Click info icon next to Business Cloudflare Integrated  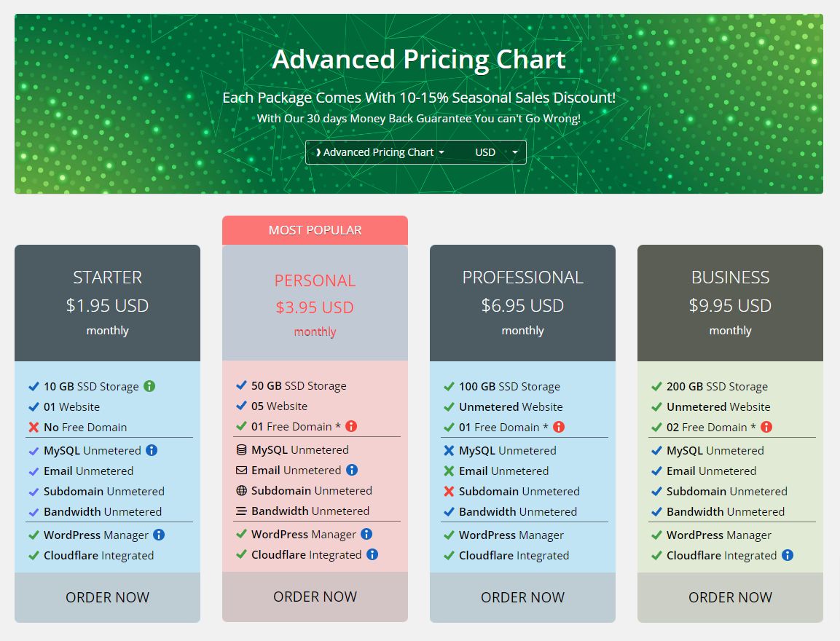click(x=788, y=555)
